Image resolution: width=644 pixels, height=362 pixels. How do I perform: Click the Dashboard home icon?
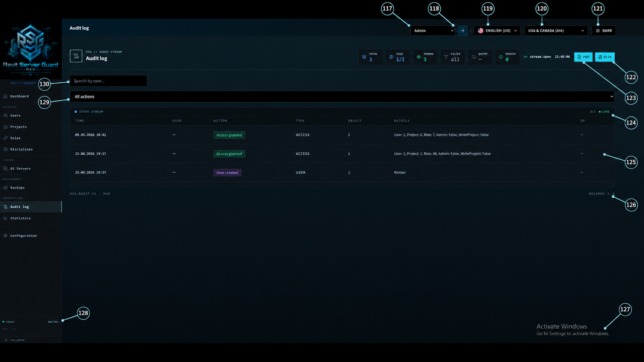5,96
